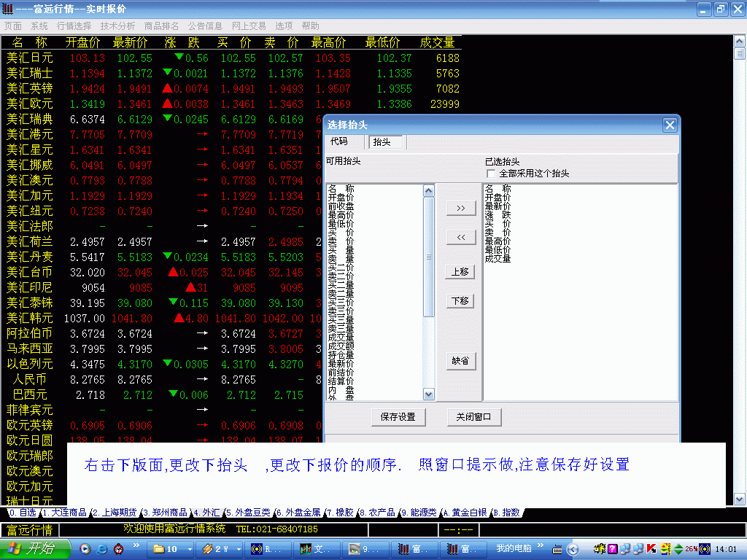747x560 pixels.
Task: Click 可用抬头 list scroll down arrow
Action: [428, 394]
